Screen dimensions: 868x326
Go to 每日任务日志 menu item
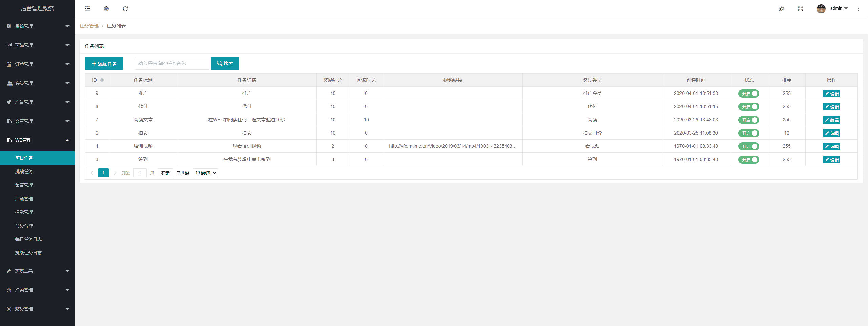(28, 239)
